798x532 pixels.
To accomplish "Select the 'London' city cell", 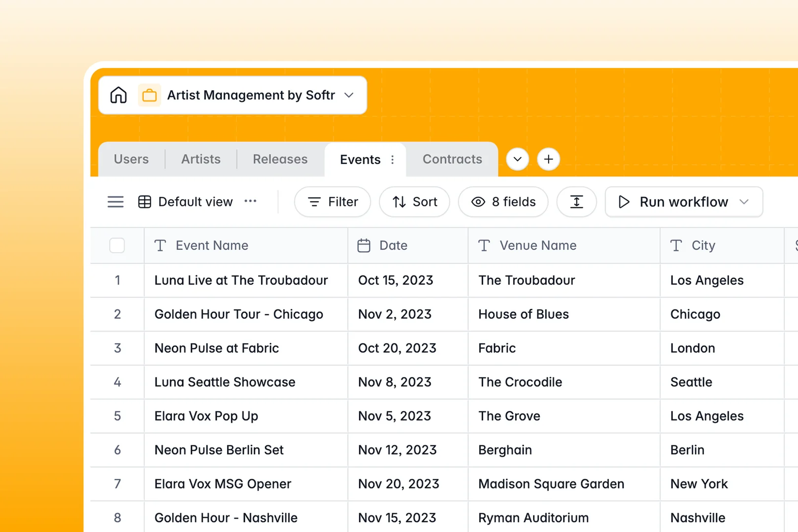I will point(722,348).
